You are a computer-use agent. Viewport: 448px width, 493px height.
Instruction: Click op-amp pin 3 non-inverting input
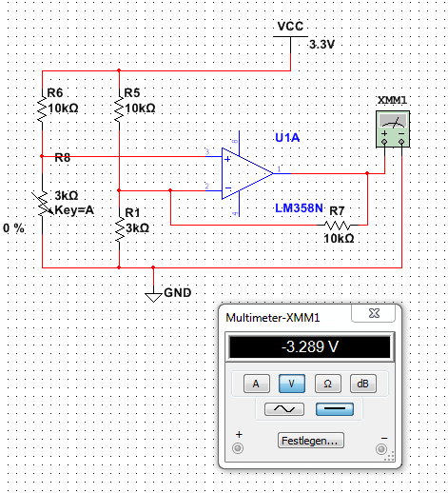[213, 156]
